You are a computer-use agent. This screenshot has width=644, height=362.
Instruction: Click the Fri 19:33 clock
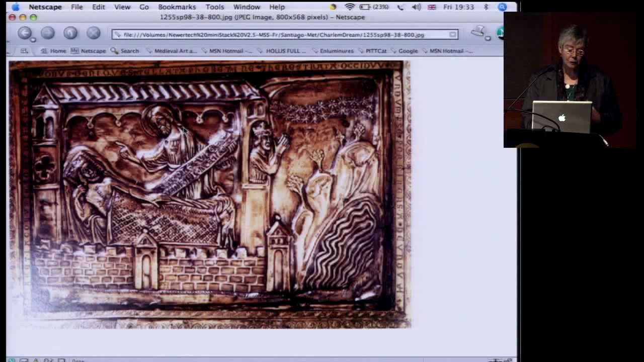459,7
